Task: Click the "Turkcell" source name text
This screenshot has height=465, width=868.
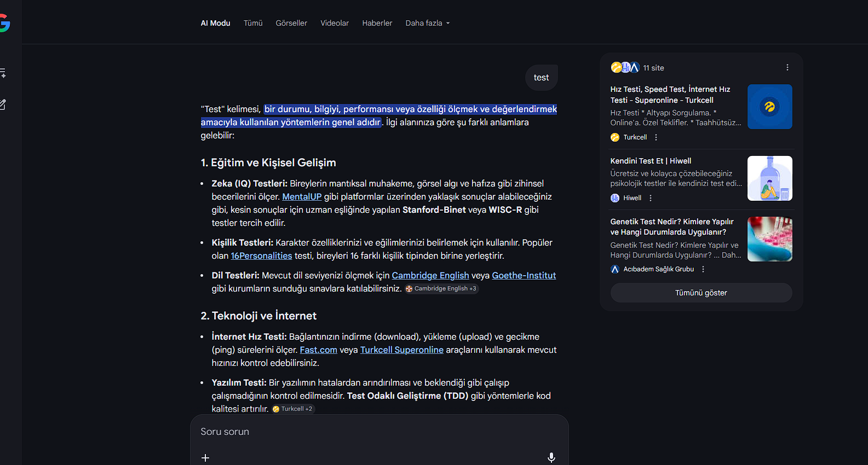Action: coord(635,137)
